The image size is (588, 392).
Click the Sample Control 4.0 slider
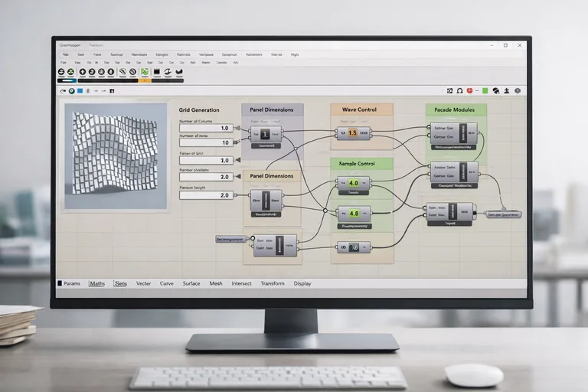point(353,184)
